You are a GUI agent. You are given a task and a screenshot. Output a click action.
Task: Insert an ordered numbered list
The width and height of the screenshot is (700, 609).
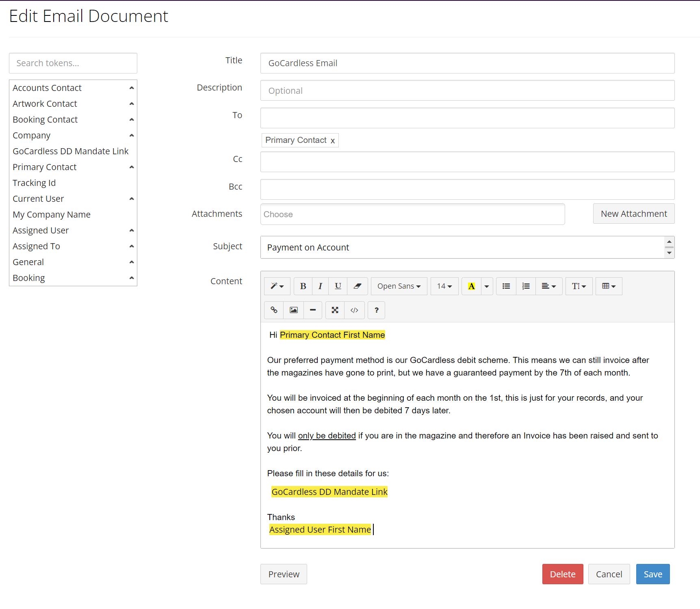[x=526, y=286]
